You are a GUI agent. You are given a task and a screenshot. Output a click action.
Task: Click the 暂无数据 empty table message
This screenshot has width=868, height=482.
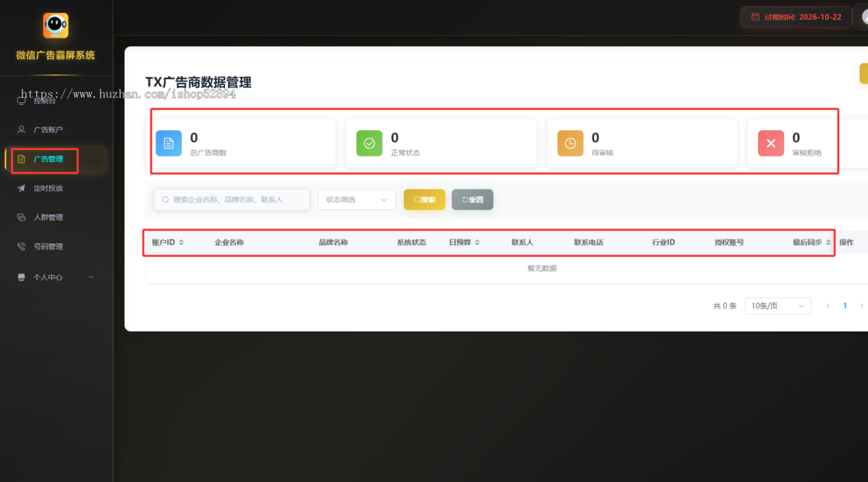pyautogui.click(x=542, y=269)
